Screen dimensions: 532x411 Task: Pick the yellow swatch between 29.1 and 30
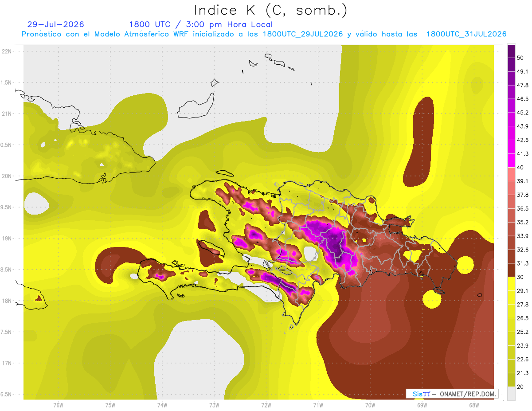click(x=511, y=284)
